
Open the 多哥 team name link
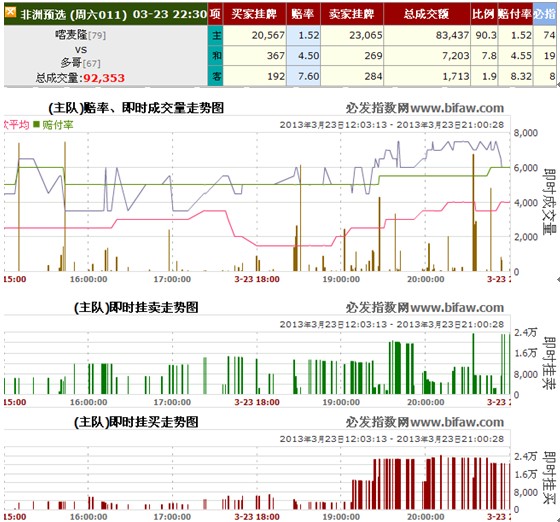[x=71, y=63]
